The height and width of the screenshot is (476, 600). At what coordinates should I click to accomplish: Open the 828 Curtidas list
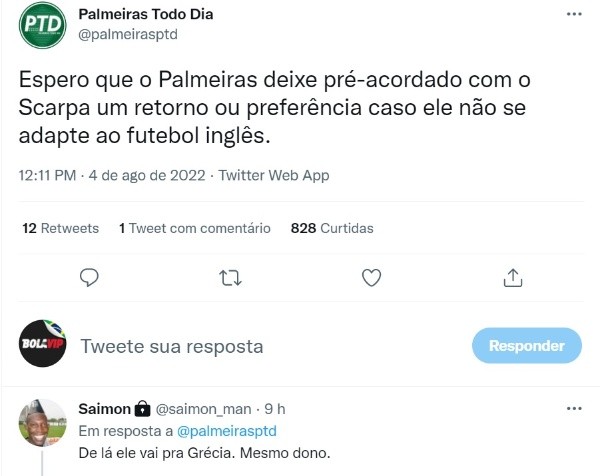pos(331,228)
